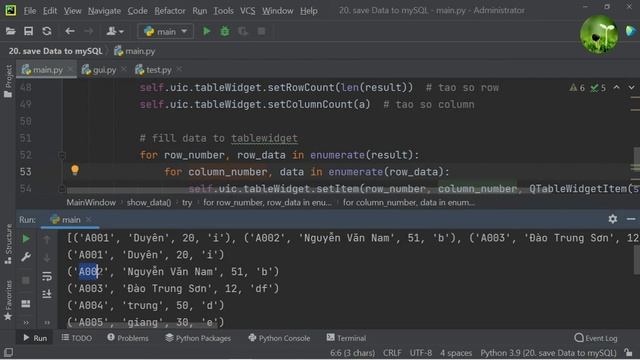Open the File menu
The image size is (640, 360).
pyautogui.click(x=30, y=11)
